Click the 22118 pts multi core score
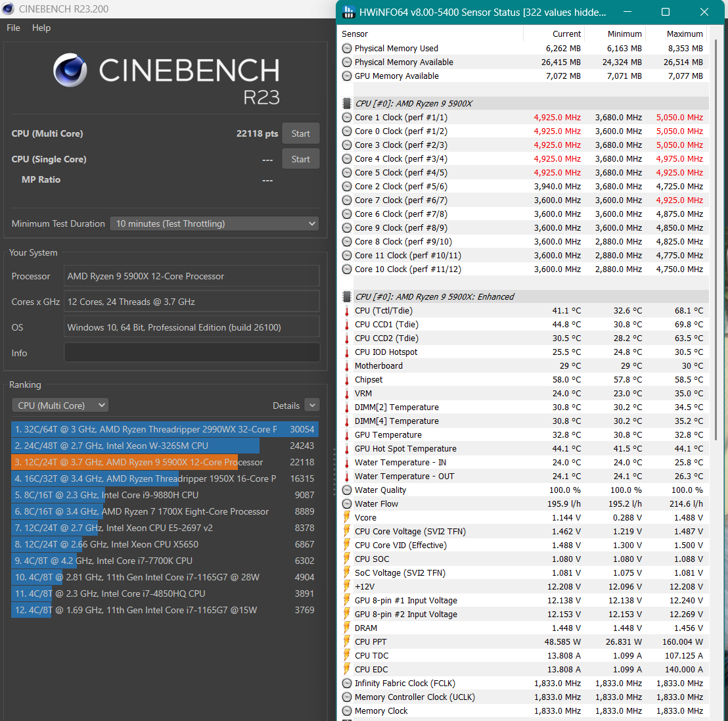 [257, 134]
